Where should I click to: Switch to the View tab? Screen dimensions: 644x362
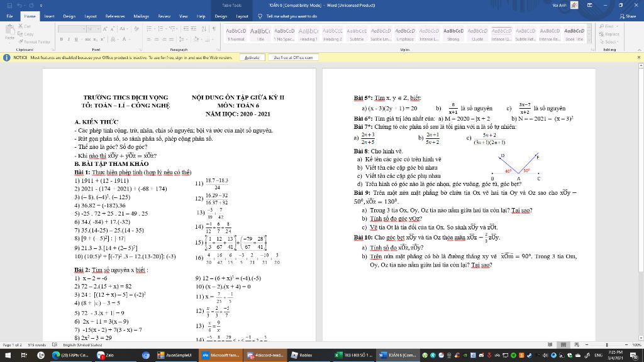[x=184, y=16]
